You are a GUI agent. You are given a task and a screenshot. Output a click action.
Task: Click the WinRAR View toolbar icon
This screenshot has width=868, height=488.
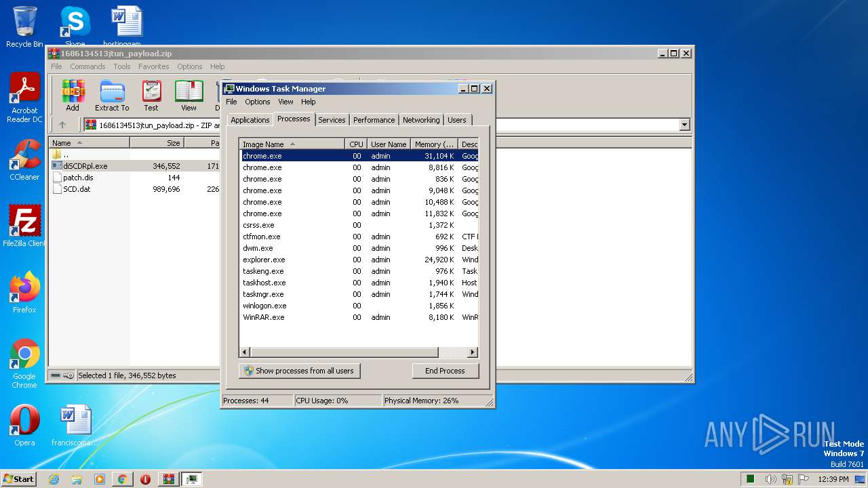189,96
